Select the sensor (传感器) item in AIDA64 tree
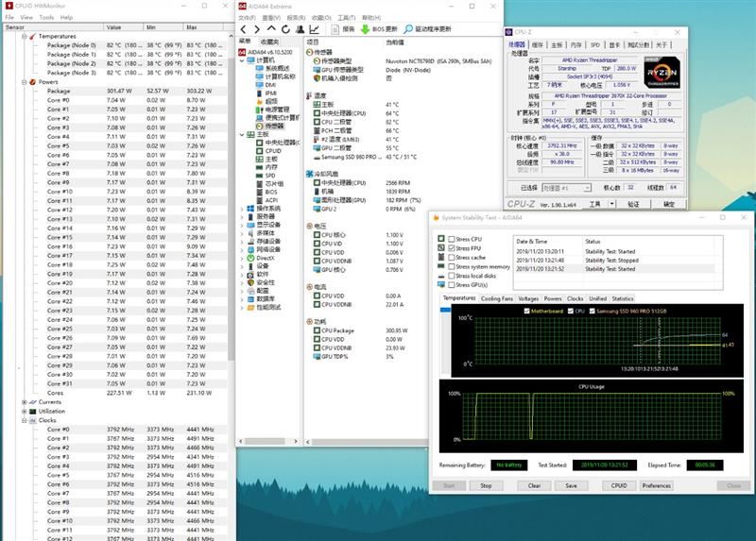Image resolution: width=756 pixels, height=541 pixels. [x=270, y=127]
